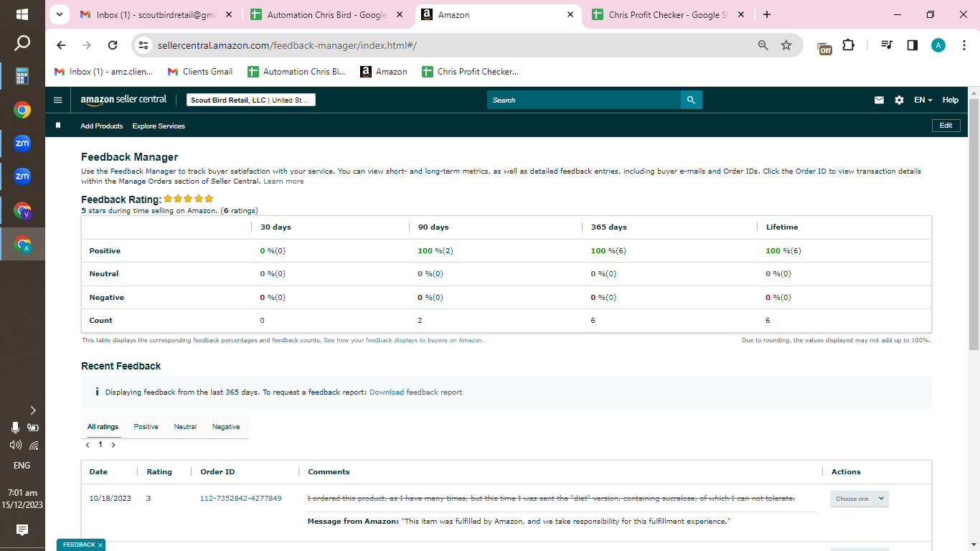Switch to the Automation Chris Bird browser tab
The width and height of the screenshot is (980, 551).
point(327,14)
